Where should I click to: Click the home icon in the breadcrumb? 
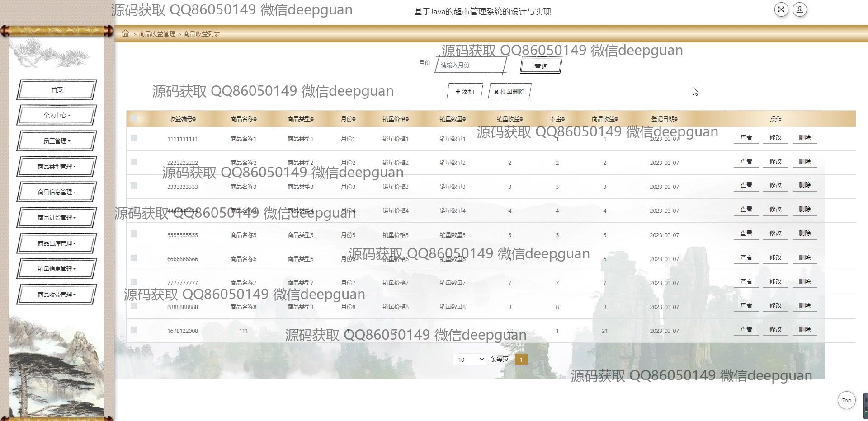tap(125, 33)
